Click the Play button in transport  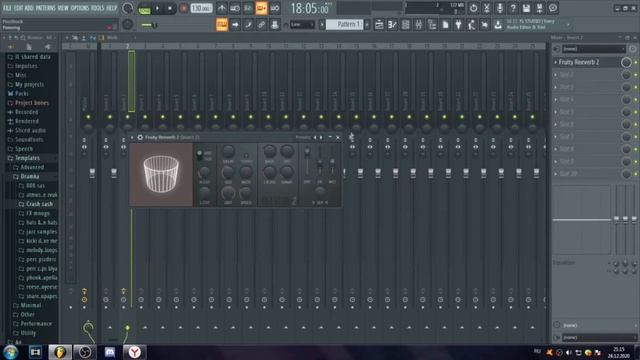pos(158,8)
